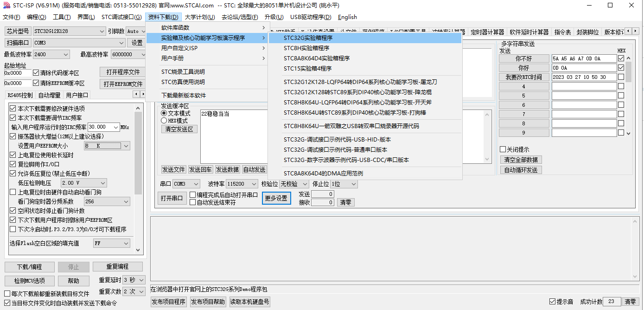This screenshot has width=644, height=310.
Task: Click the 你不好 row's 5A A5 A6 A7 field
Action: click(x=584, y=58)
